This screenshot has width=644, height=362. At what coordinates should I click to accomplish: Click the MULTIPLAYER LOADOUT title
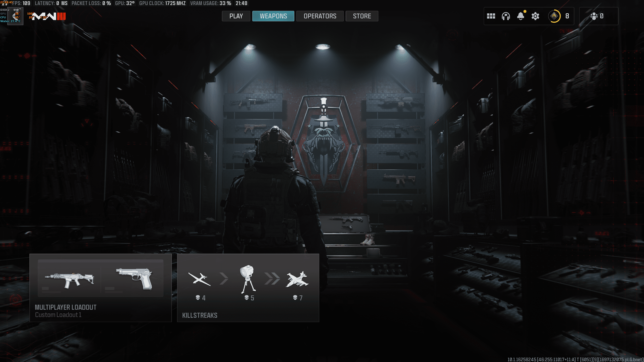tap(66, 307)
